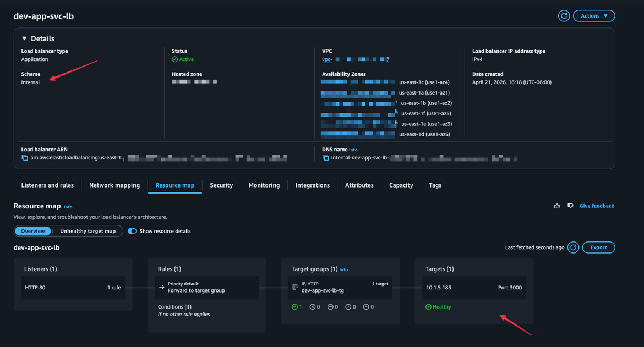Viewport: 644px width, 347px height.
Task: Open us-east-1d availability zone subnet link
Action: click(x=358, y=135)
